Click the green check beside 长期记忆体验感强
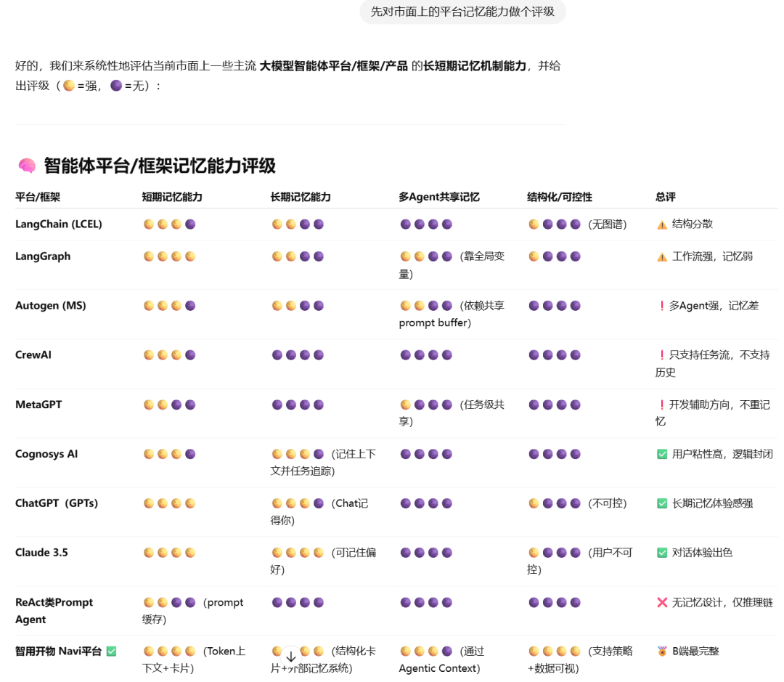 661,503
